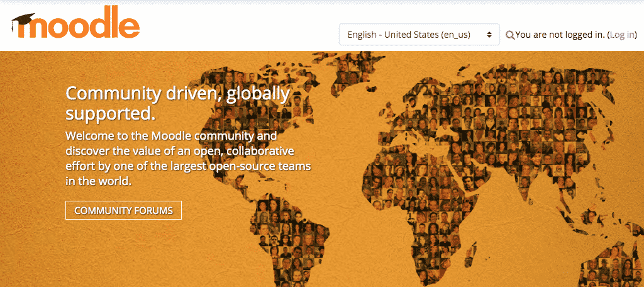Screen dimensions: 644x287
Task: Click the Log in link
Action: coord(622,35)
